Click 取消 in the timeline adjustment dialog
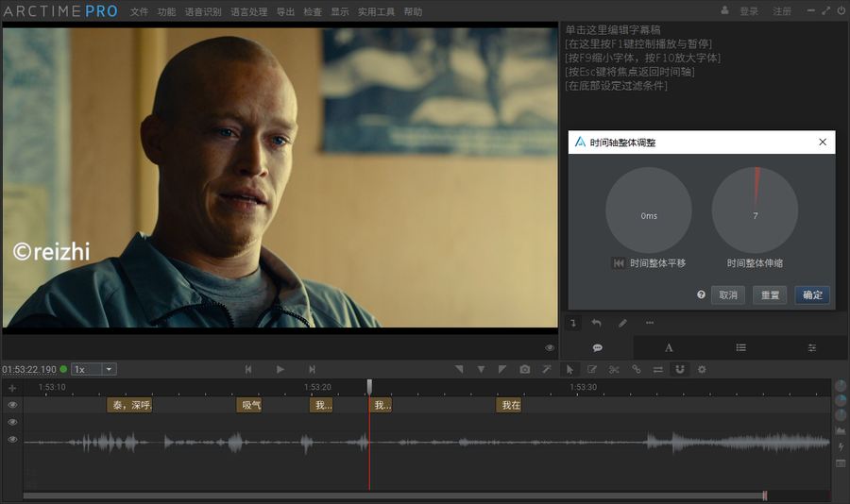 pos(728,294)
